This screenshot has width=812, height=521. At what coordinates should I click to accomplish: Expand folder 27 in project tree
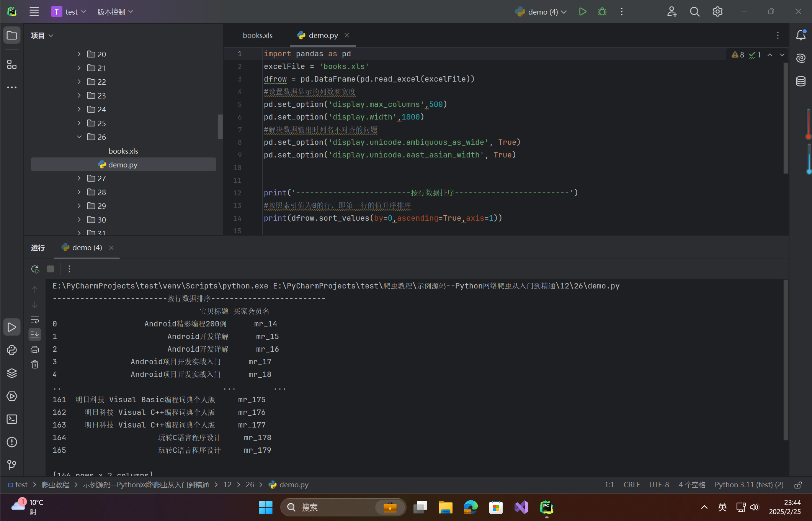(79, 178)
